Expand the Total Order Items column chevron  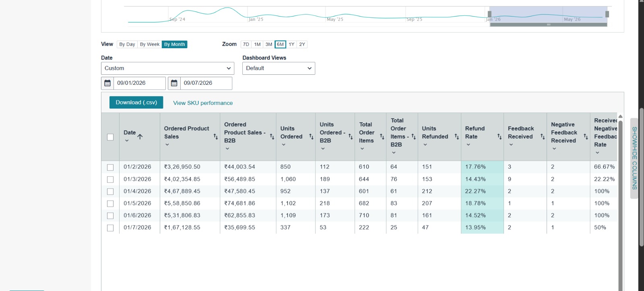click(x=362, y=149)
